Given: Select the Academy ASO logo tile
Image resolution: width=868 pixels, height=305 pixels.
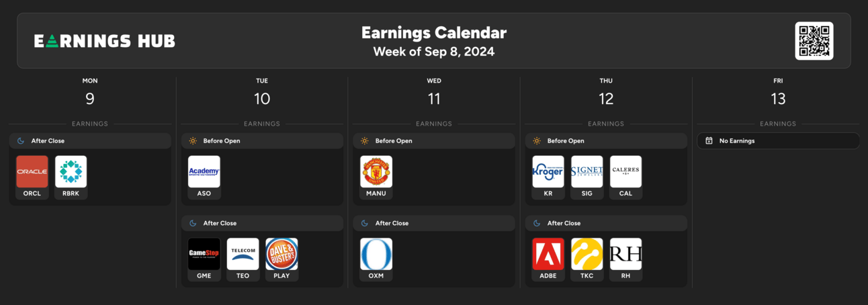Looking at the screenshot, I should pyautogui.click(x=204, y=172).
